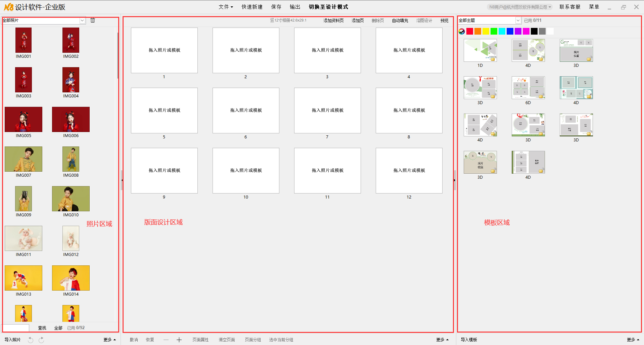Screen dimensions: 644x345
Task: Click the 自动填充 button
Action: [400, 20]
